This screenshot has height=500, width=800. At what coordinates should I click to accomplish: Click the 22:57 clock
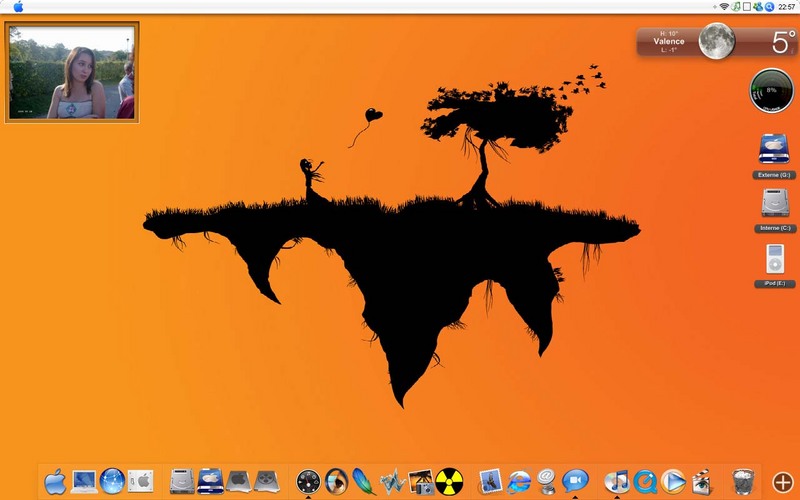[x=786, y=7]
